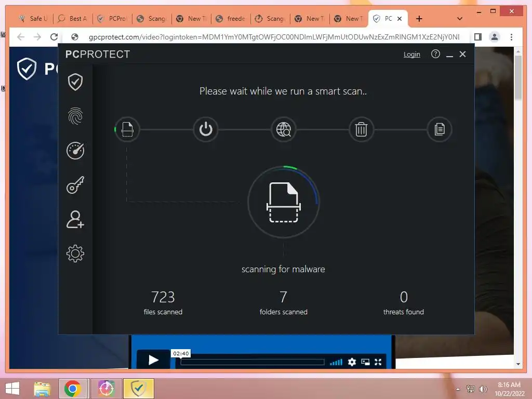
Task: Open a new browser tab
Action: point(419,19)
